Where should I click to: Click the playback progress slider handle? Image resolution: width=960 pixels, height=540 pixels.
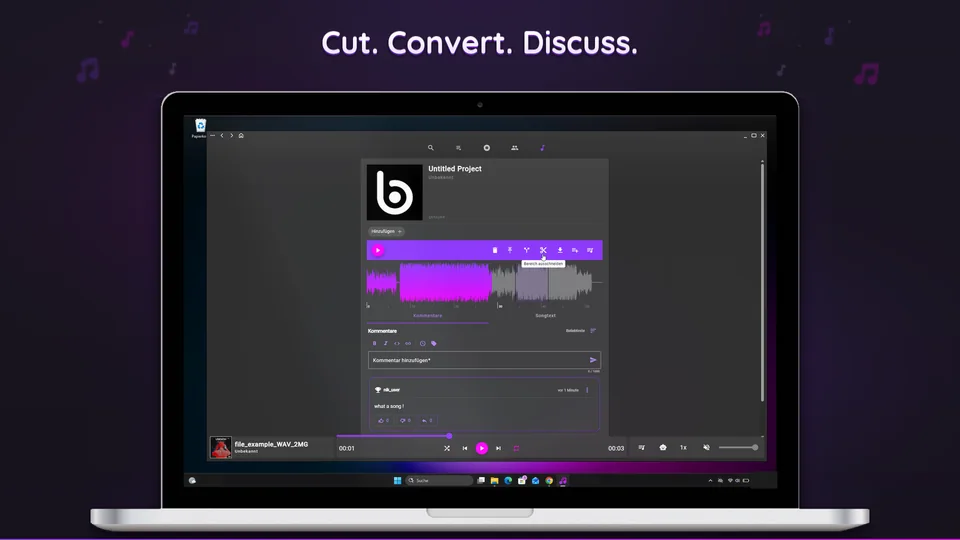click(x=449, y=436)
